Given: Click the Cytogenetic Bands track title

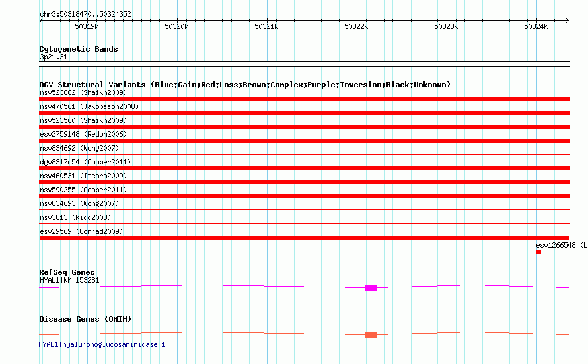Looking at the screenshot, I should point(79,49).
